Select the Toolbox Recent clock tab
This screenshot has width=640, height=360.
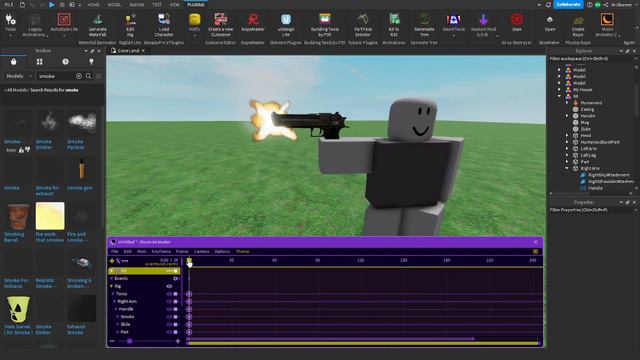[x=65, y=62]
